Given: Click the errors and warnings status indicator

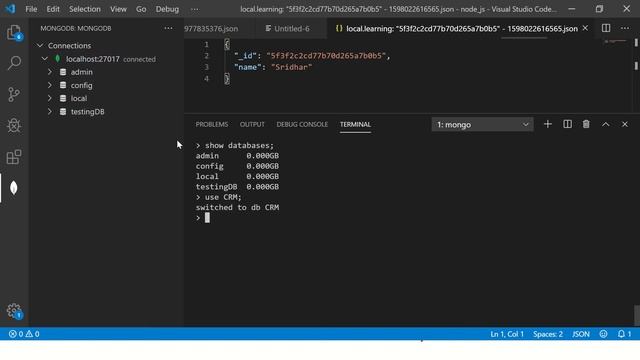Looking at the screenshot, I should pyautogui.click(x=24, y=334).
